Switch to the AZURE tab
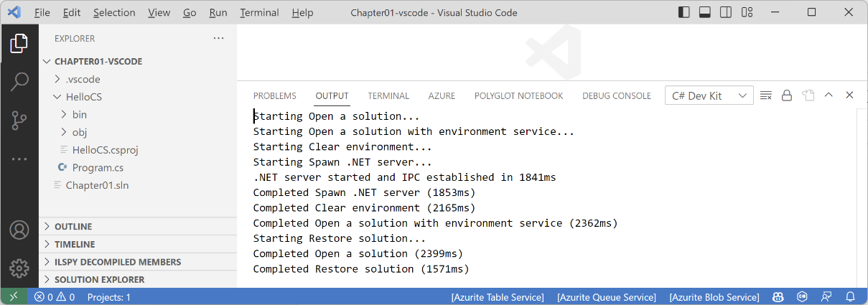This screenshot has width=868, height=305. (x=442, y=95)
